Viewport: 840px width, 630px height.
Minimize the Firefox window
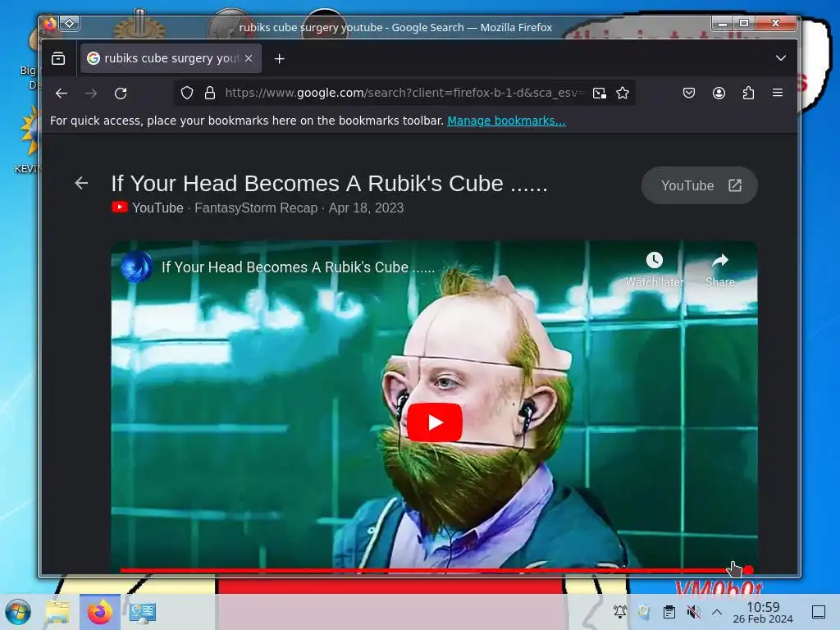pos(723,23)
